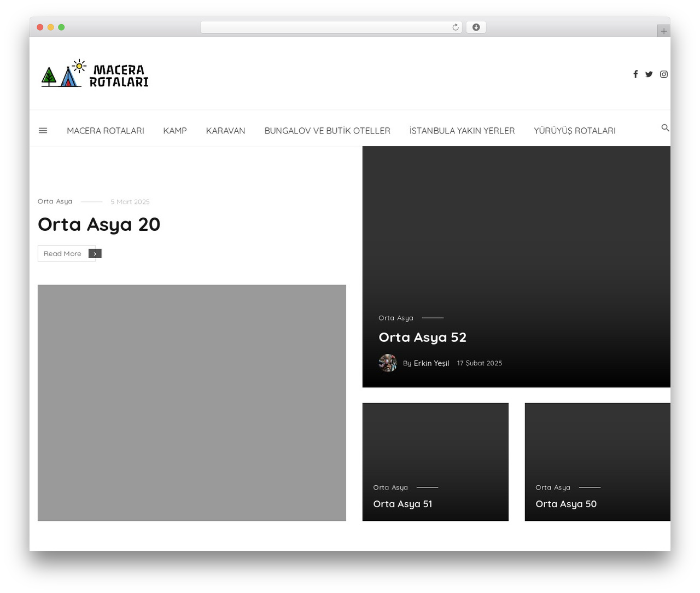The image size is (700, 593).
Task: Open the Orta Asya 20 article title
Action: click(99, 224)
